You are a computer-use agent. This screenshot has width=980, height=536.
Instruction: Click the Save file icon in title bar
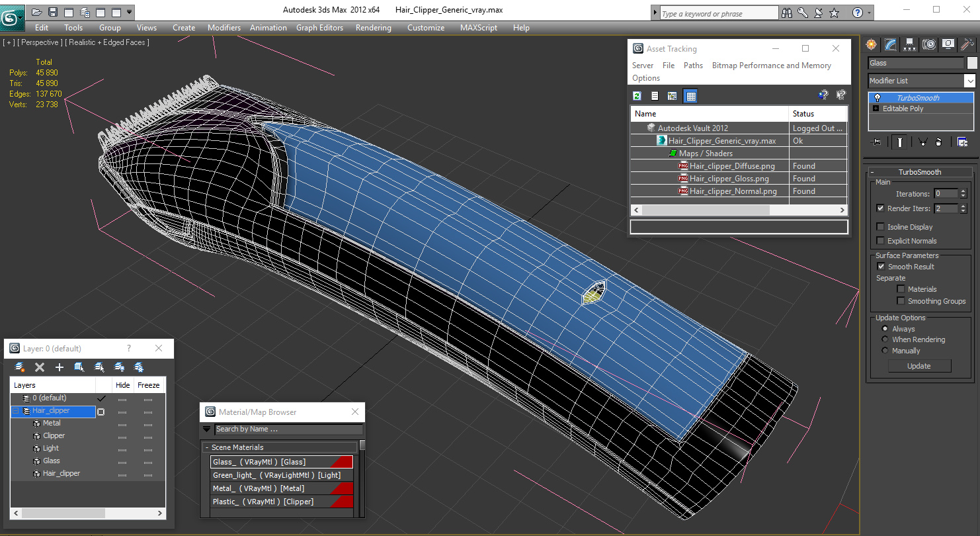click(53, 12)
